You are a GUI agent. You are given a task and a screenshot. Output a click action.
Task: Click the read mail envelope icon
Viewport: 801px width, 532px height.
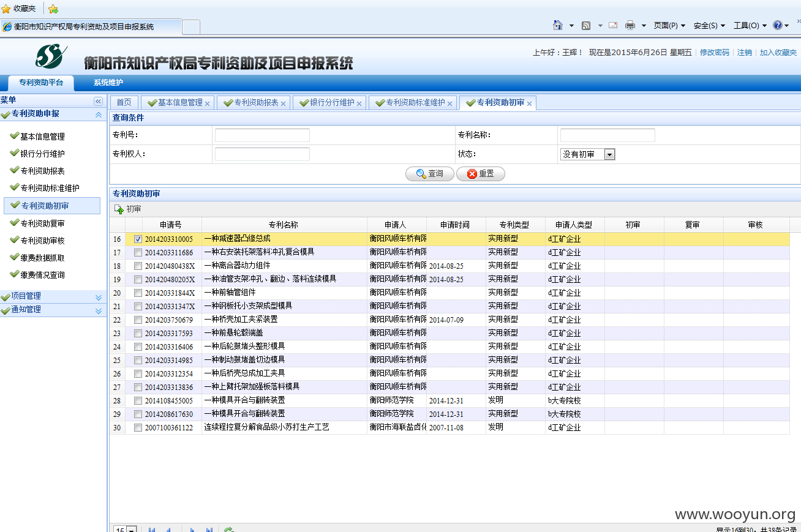tap(613, 25)
